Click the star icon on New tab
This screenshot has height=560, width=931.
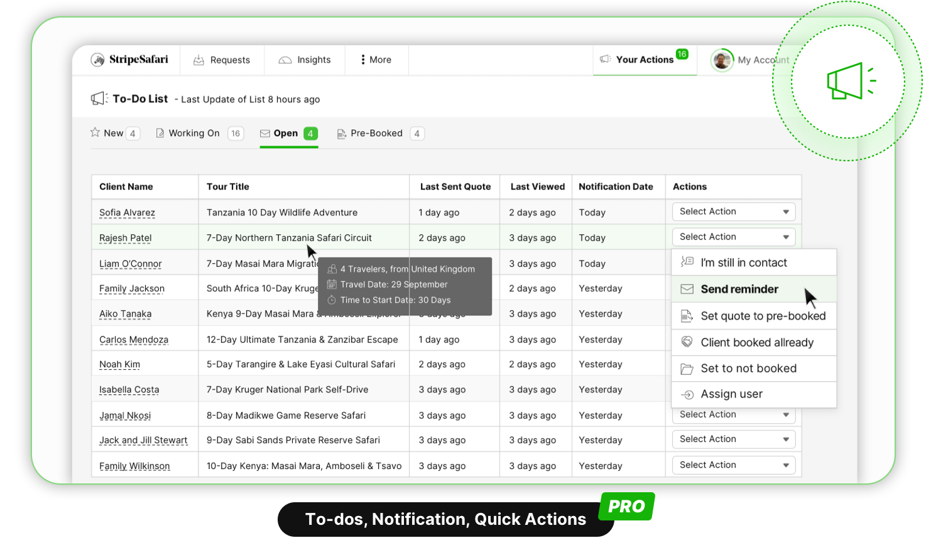[95, 132]
